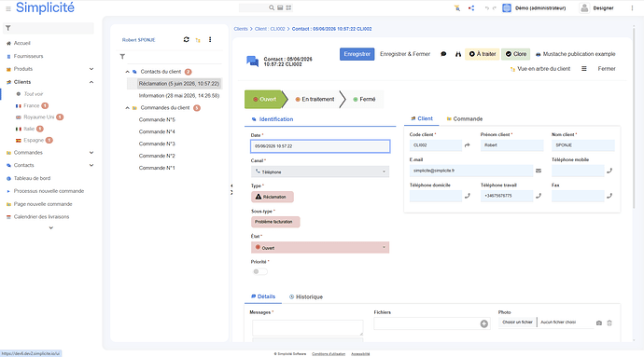Delete photo using the trash icon
Image resolution: width=644 pixels, height=357 pixels.
pyautogui.click(x=609, y=323)
